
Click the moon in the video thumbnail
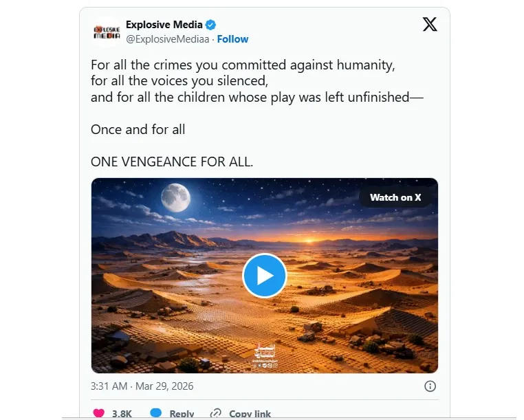(175, 197)
